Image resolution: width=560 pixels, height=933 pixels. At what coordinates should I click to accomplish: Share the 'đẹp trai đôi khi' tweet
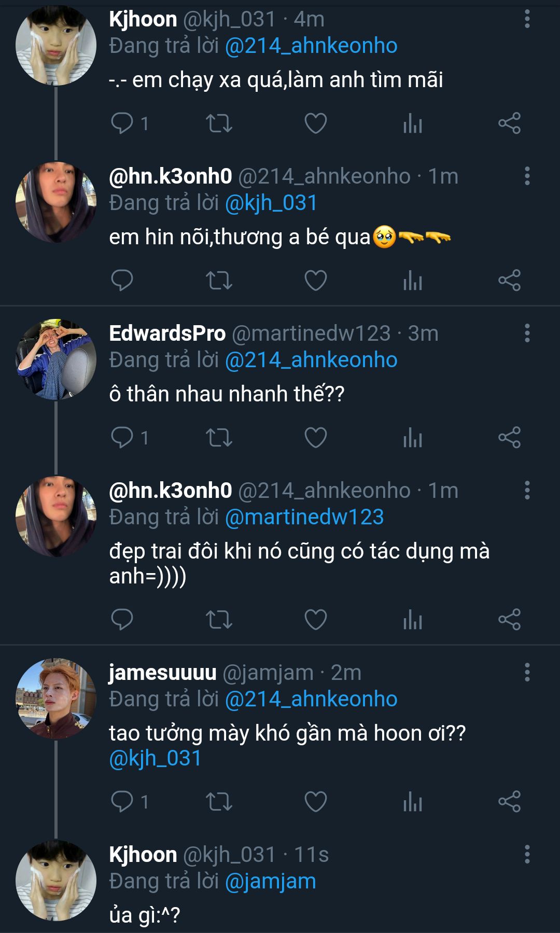coord(509,619)
